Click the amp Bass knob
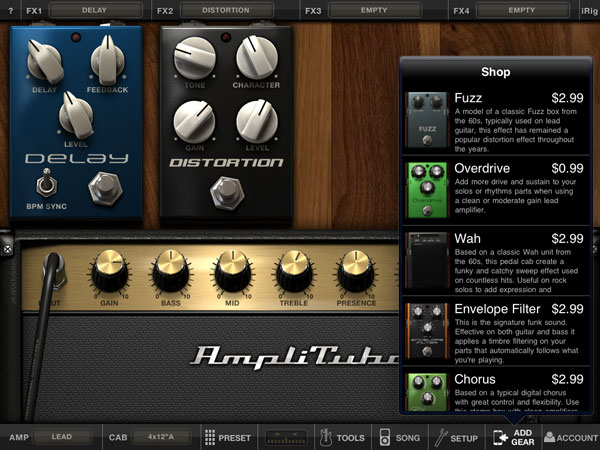 click(171, 271)
